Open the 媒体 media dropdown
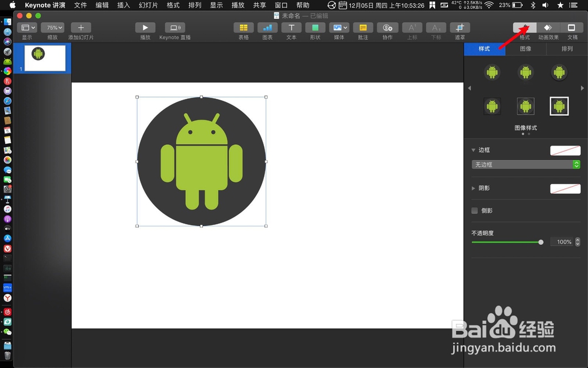 339,28
